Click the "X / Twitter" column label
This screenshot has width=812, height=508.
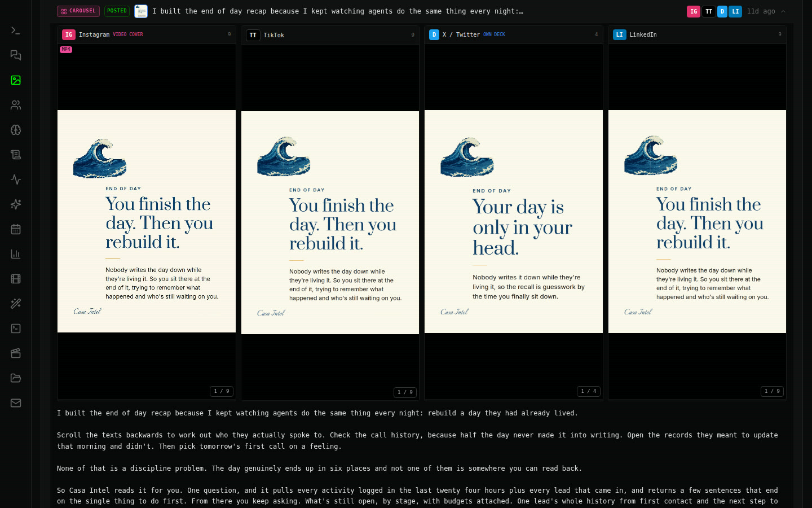(461, 34)
